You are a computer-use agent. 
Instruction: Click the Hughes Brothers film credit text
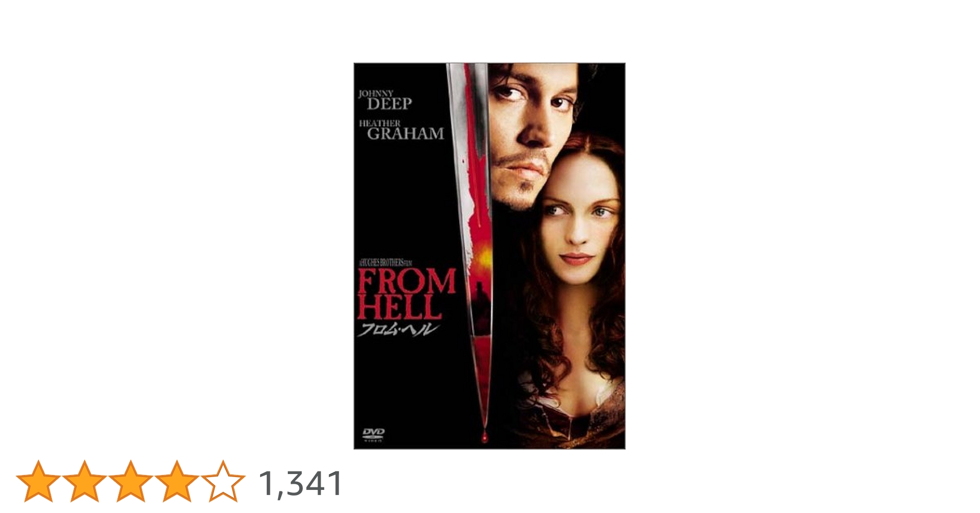(x=385, y=263)
